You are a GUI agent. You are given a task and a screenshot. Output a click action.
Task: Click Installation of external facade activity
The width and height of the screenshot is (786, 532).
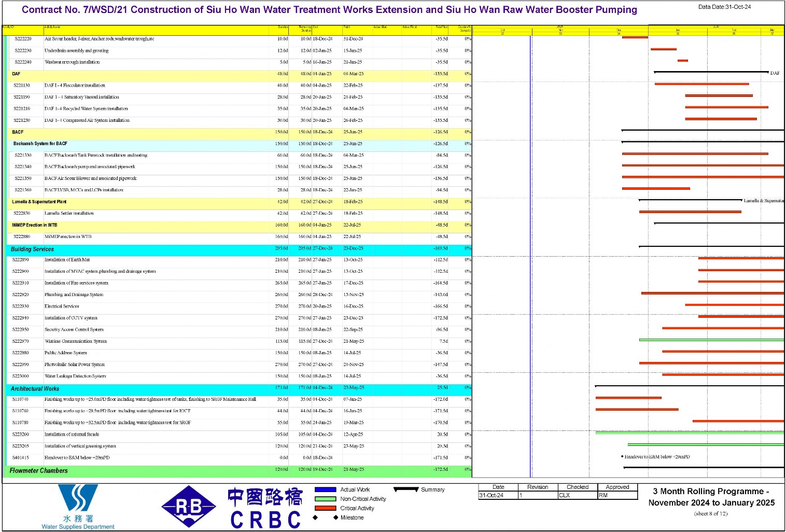[72, 435]
